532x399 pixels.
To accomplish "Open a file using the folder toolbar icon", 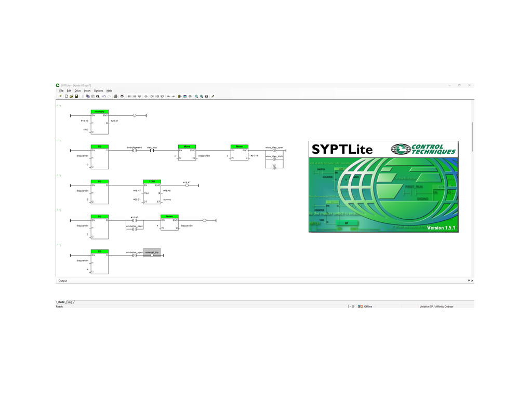I will [x=71, y=96].
